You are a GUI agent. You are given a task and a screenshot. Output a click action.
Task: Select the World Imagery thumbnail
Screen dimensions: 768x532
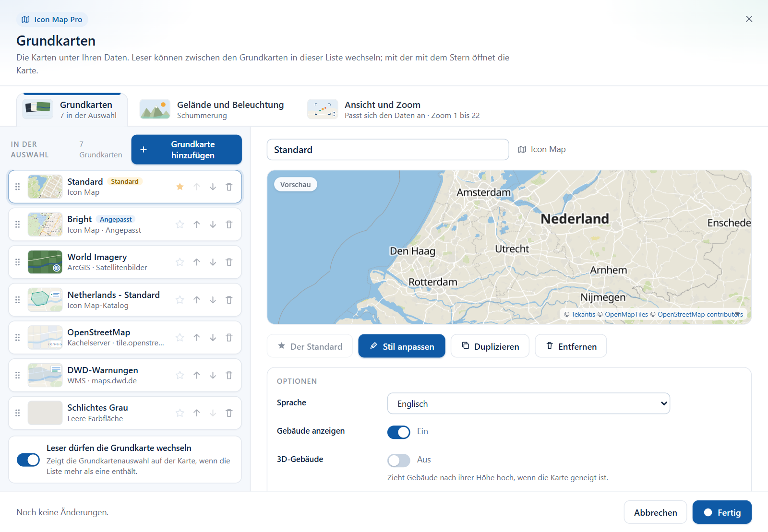pyautogui.click(x=45, y=262)
